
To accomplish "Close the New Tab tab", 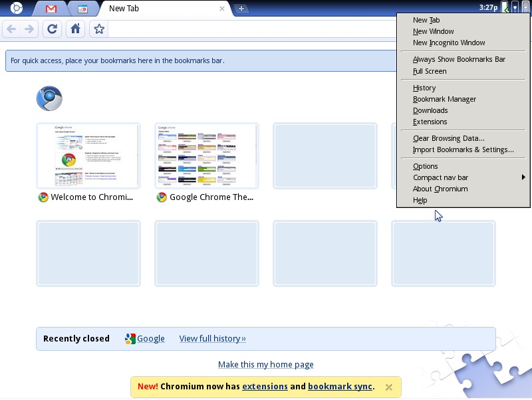I will coord(222,9).
